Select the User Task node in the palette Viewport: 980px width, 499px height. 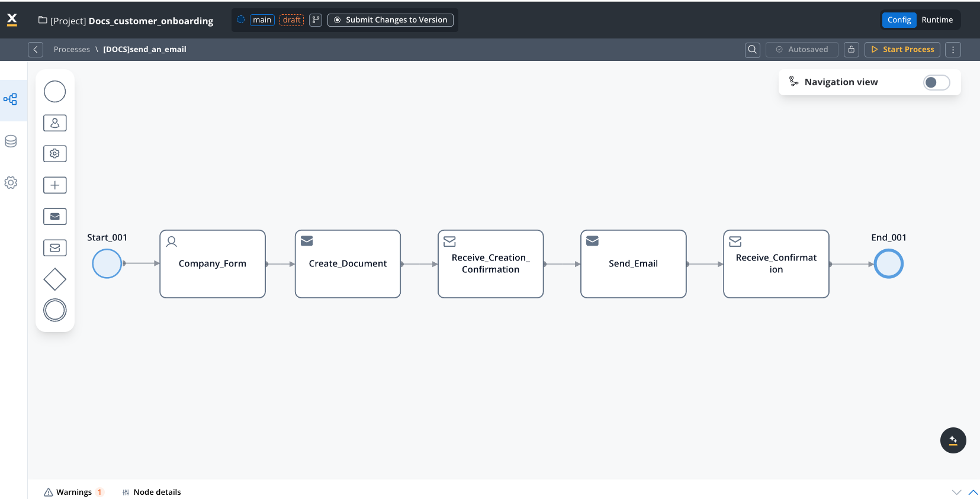click(55, 123)
